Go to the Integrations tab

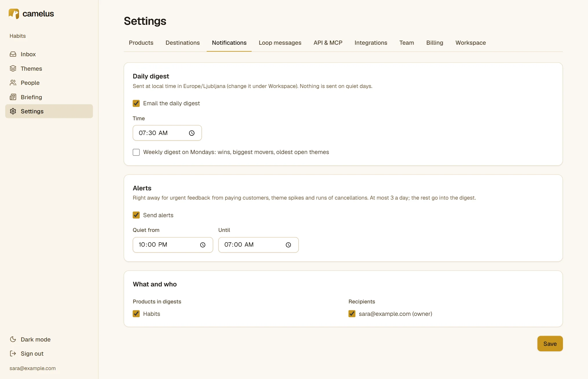(371, 43)
